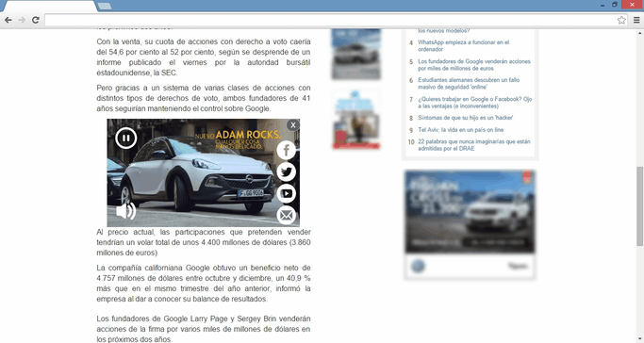
Task: Close the video ad overlay
Action: 293,125
